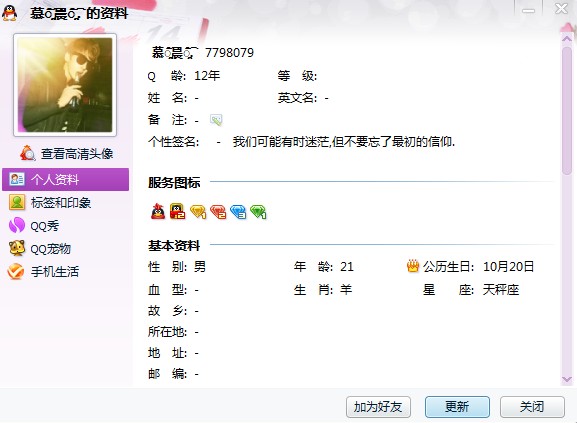Click the yellow diamond service icon
Viewport: 577px width, 423px height.
[198, 212]
